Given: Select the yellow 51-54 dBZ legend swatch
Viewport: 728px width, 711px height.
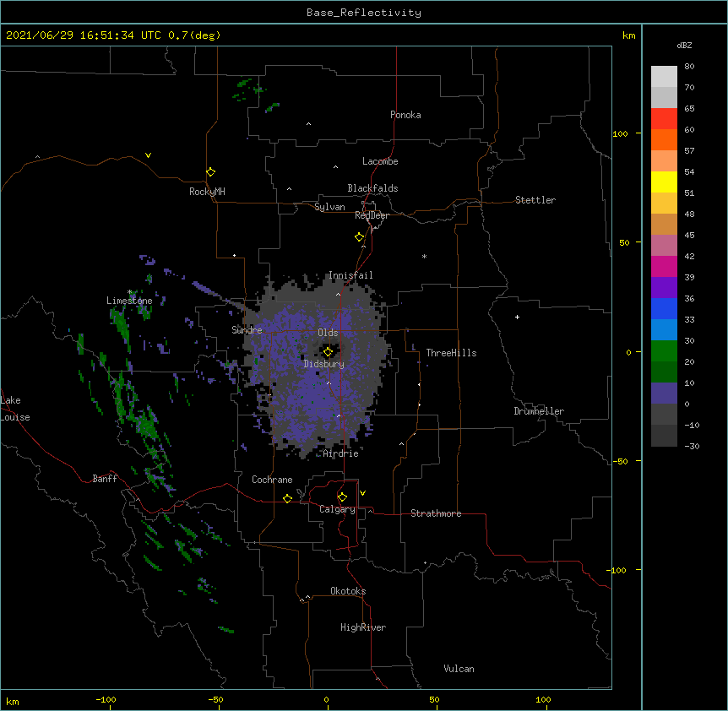Looking at the screenshot, I should [664, 182].
